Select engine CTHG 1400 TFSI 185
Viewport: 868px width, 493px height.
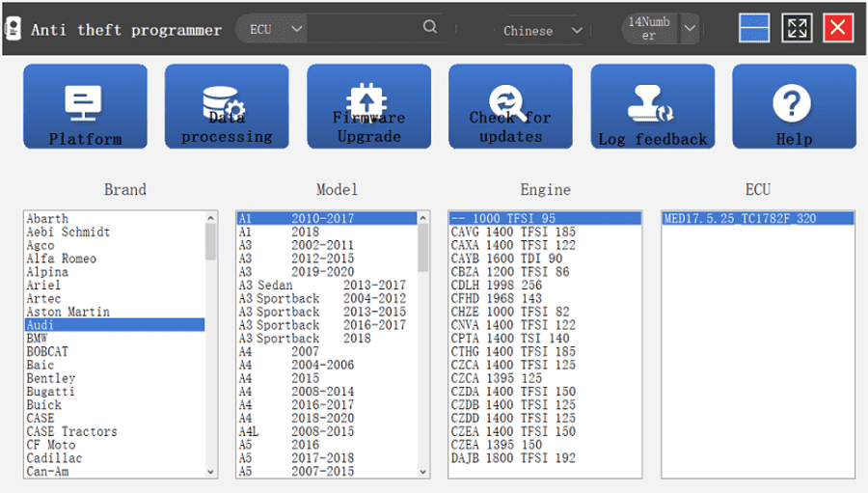(x=545, y=352)
